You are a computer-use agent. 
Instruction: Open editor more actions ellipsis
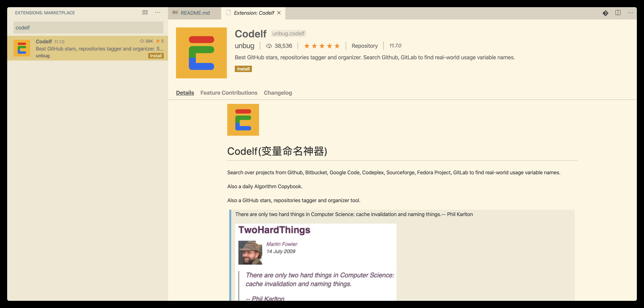[x=630, y=13]
